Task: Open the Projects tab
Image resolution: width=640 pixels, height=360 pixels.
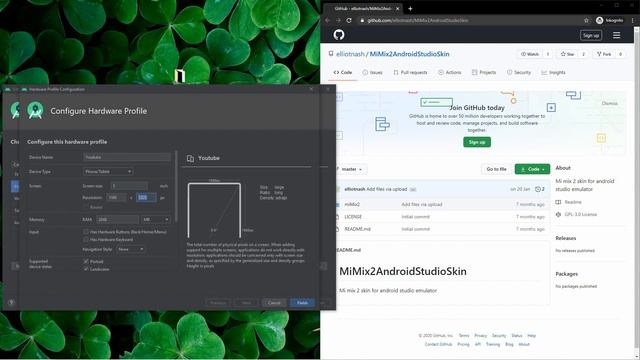Action: click(484, 72)
